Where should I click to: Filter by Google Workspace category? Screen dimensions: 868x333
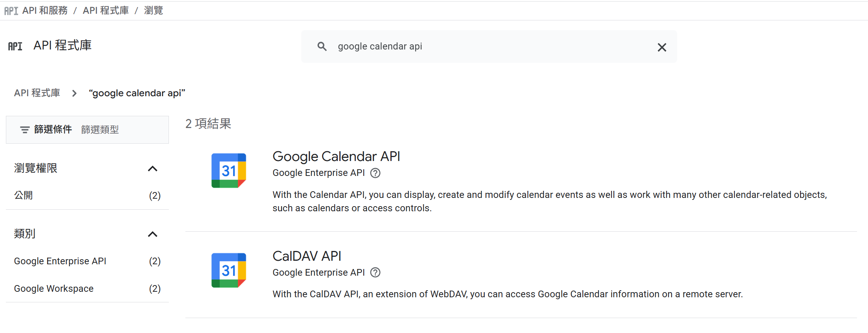(54, 289)
